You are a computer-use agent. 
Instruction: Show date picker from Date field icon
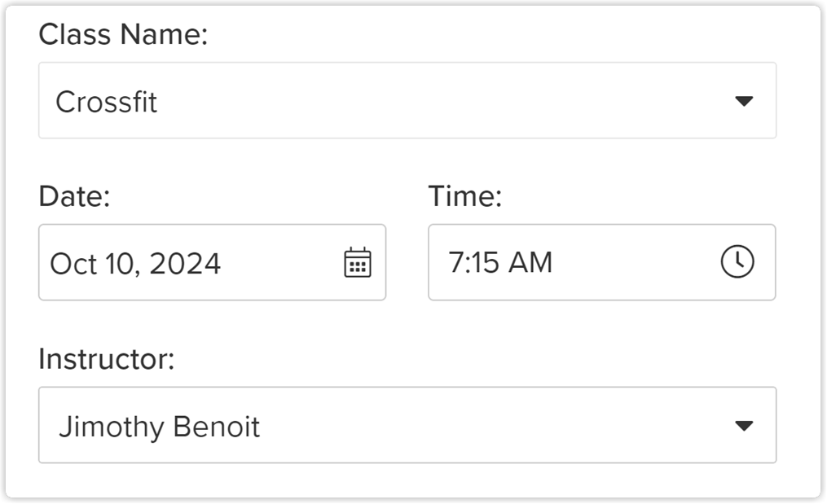[x=358, y=262]
